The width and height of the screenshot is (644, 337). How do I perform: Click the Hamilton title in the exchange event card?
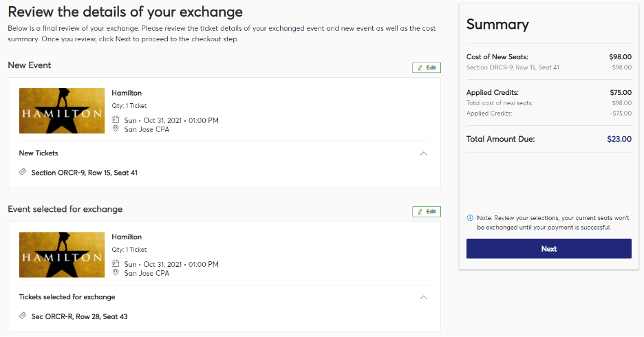pos(127,237)
